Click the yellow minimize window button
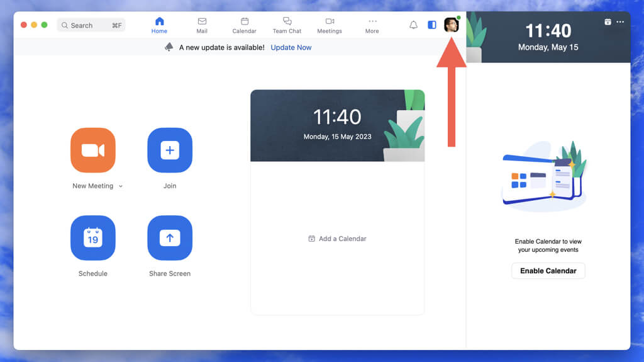Screen dimensions: 644x362 (x=34, y=25)
